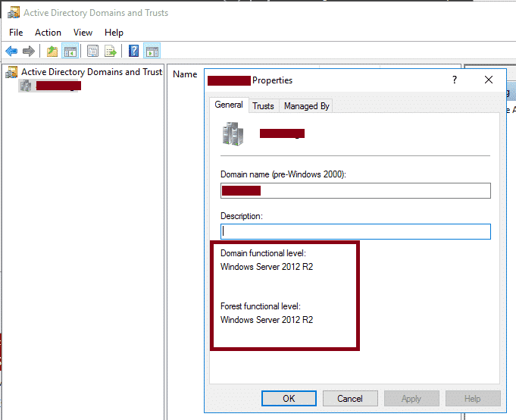Click the Properties toolbar icon

point(92,52)
